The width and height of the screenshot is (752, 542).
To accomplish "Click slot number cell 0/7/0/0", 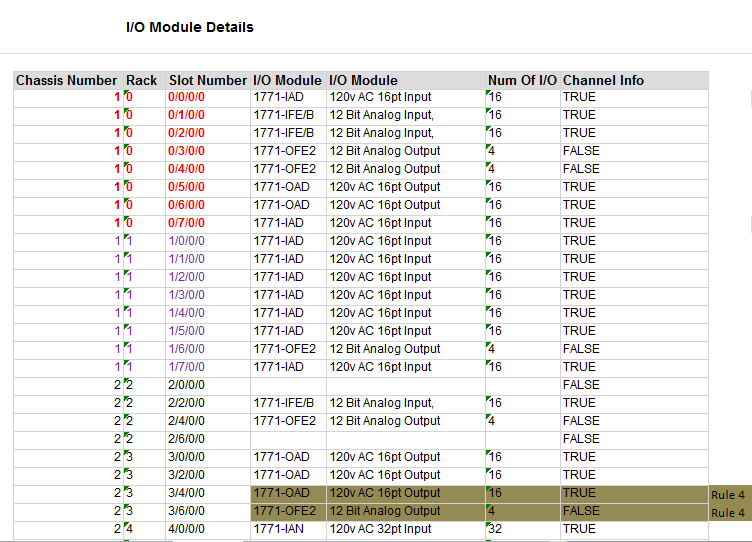I will click(208, 223).
